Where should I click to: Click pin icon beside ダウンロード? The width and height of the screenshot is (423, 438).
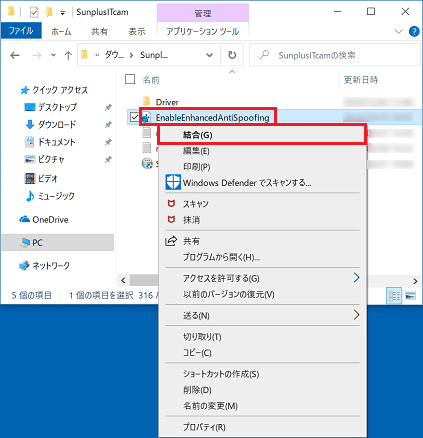[x=108, y=125]
